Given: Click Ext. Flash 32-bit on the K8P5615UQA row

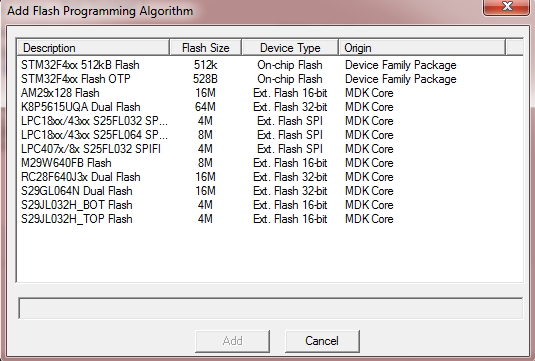Looking at the screenshot, I should pos(290,107).
